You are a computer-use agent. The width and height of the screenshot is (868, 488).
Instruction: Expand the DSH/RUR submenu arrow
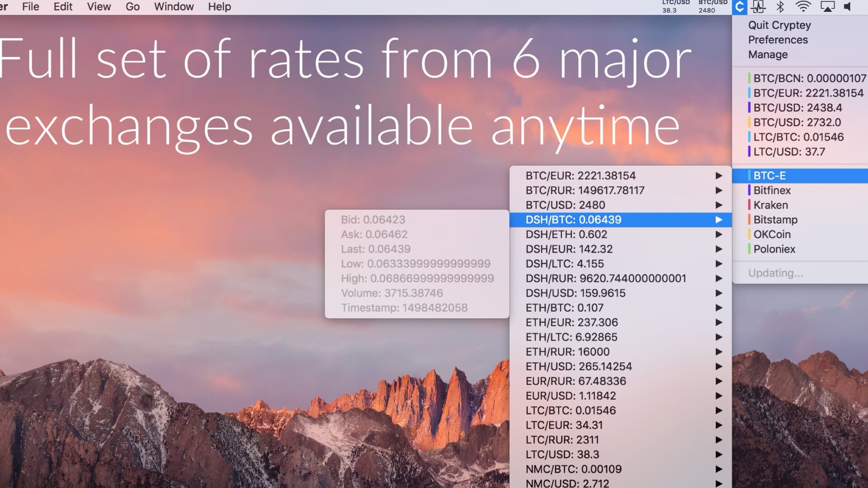click(x=718, y=278)
